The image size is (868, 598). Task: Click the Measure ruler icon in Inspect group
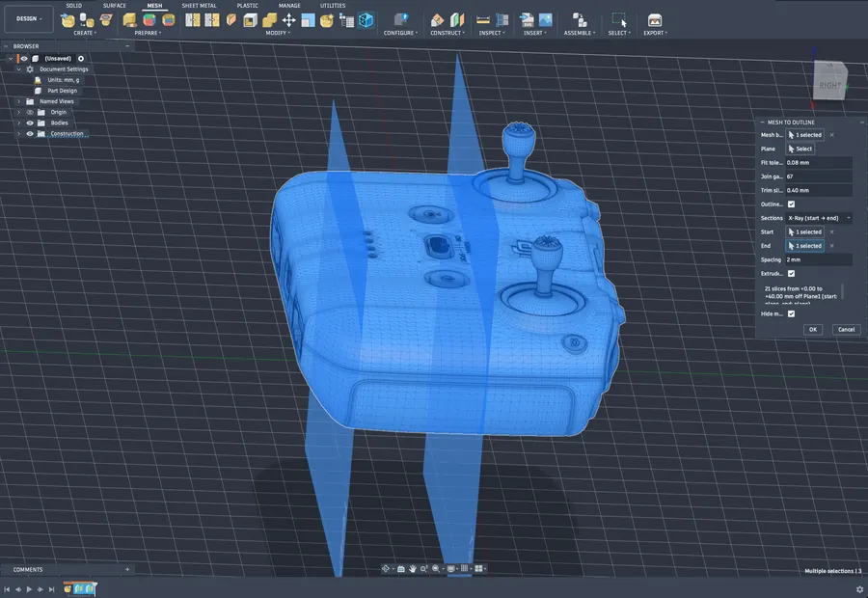point(483,20)
